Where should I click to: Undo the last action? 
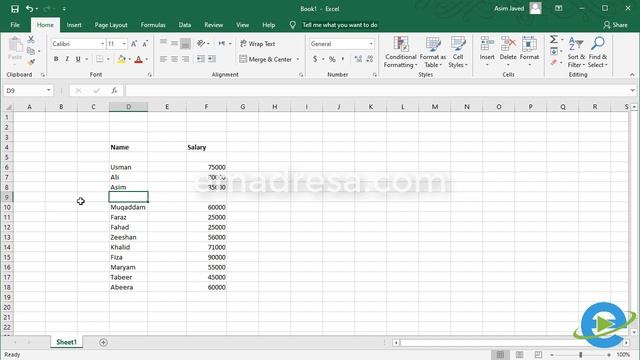pyautogui.click(x=29, y=9)
